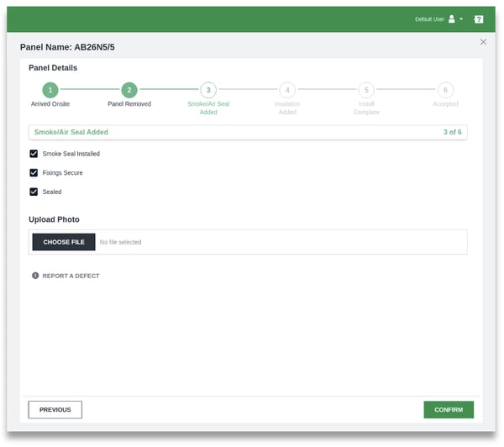The height and width of the screenshot is (447, 504).
Task: Click the help question mark icon
Action: click(x=479, y=18)
